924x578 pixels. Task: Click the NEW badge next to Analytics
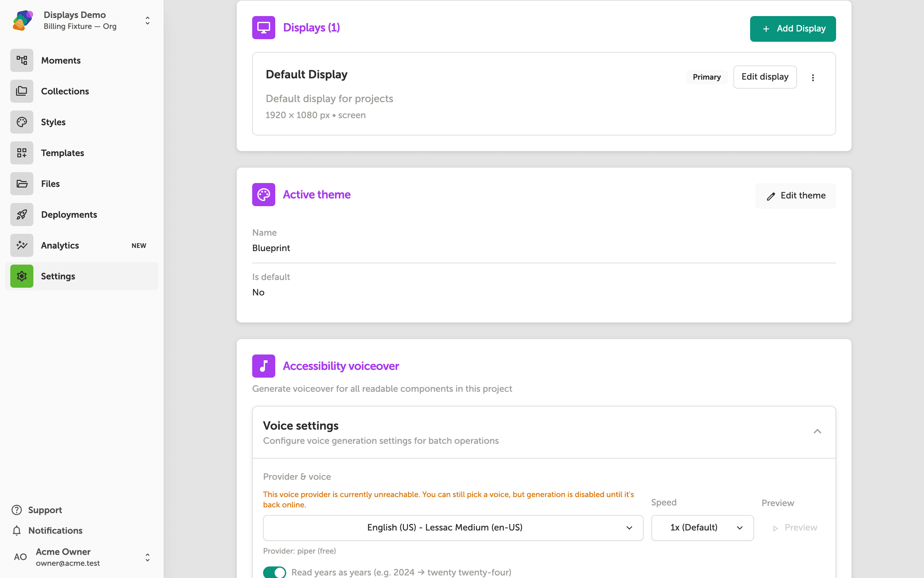139,245
